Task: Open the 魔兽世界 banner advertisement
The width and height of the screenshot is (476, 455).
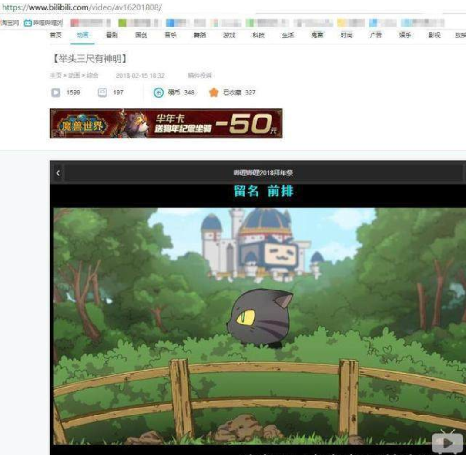Action: [166, 123]
